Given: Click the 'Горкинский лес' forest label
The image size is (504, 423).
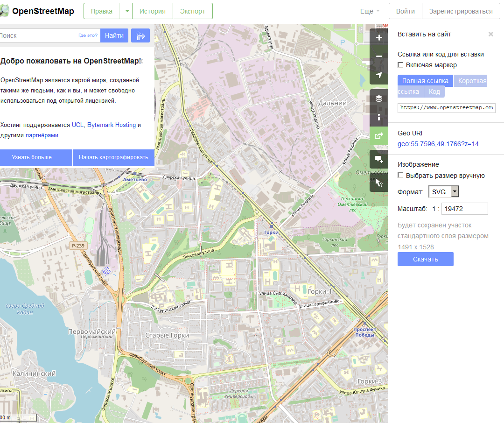Looking at the screenshot, I should click(x=335, y=242).
